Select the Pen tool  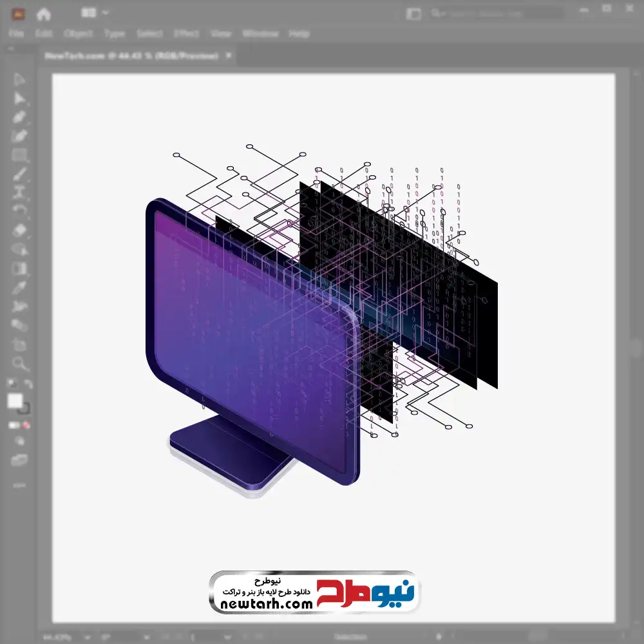(x=19, y=117)
